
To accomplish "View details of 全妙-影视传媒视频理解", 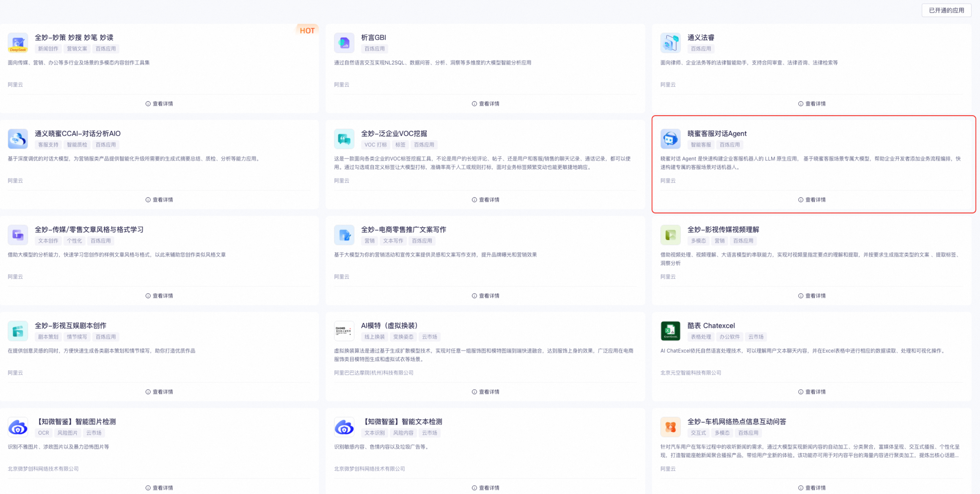I will [x=812, y=296].
